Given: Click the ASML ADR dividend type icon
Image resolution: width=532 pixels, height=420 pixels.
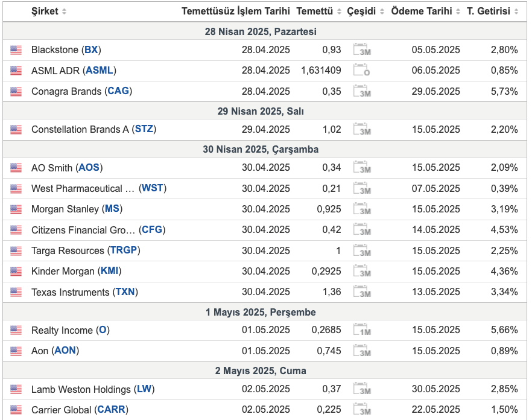Looking at the screenshot, I should coord(361,70).
